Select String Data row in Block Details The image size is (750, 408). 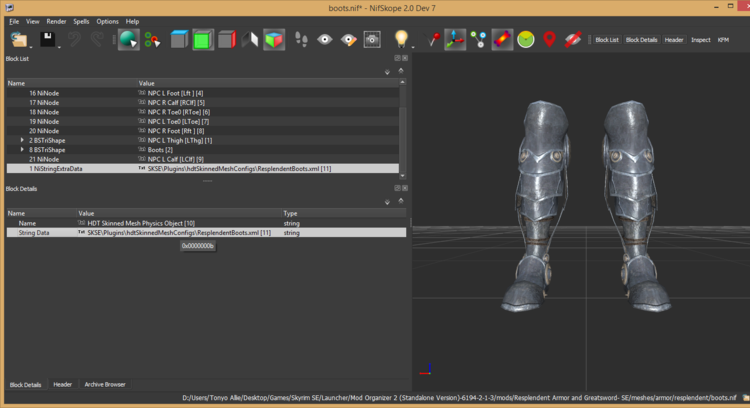(206, 232)
